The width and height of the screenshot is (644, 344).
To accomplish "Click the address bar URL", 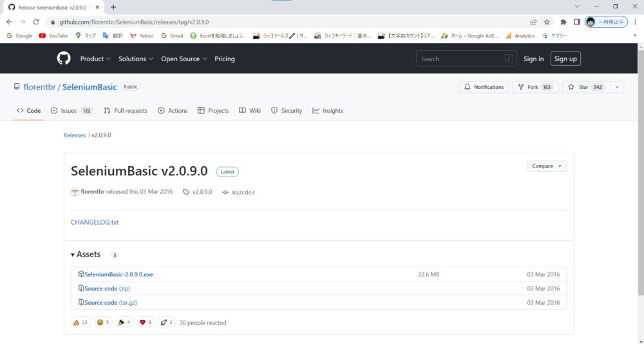I will (x=134, y=22).
